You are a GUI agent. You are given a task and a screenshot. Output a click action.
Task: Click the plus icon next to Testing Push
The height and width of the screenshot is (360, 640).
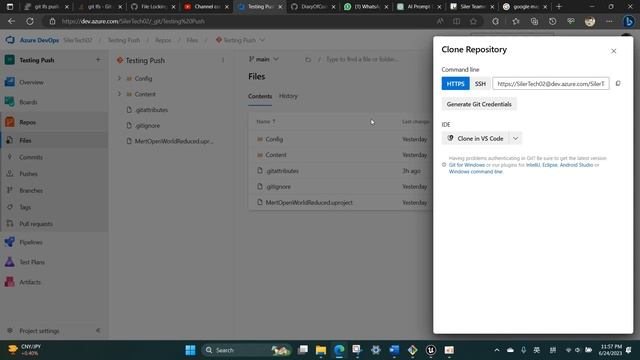[x=98, y=60]
